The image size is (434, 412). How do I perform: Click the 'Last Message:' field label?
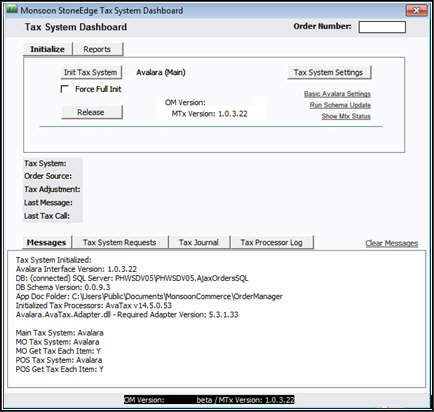click(48, 203)
